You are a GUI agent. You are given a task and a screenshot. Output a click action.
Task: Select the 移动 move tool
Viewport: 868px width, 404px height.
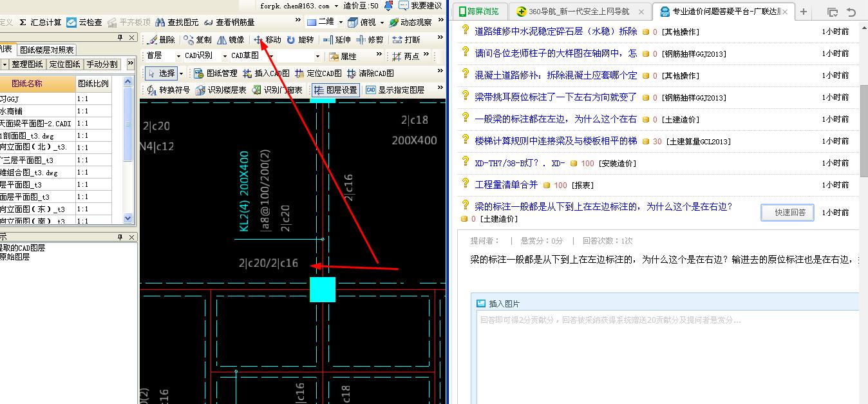click(x=267, y=39)
